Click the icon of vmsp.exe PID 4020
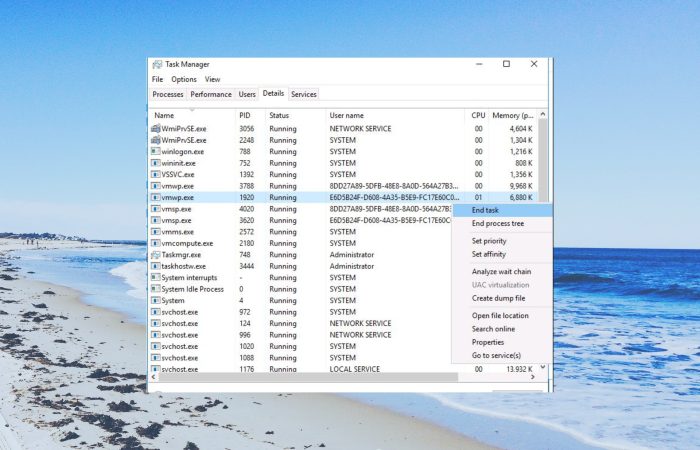This screenshot has height=450, width=700. tap(155, 209)
